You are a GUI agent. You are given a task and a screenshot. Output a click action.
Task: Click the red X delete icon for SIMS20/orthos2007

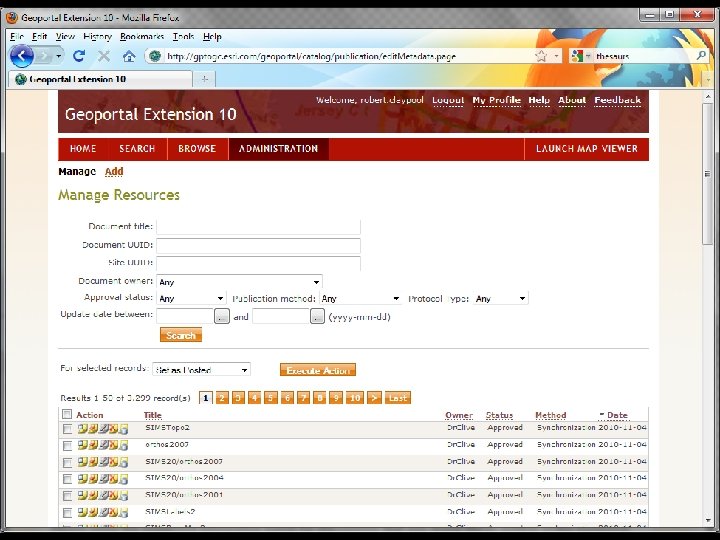coord(113,462)
